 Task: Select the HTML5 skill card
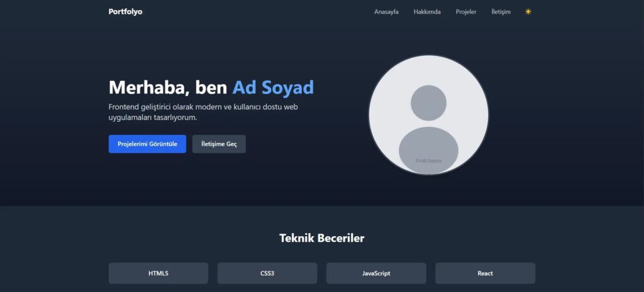click(x=158, y=273)
